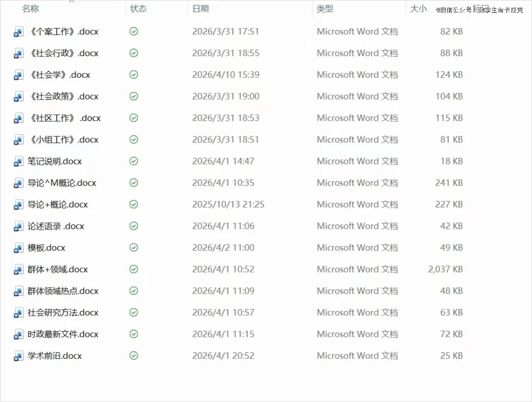Click sync status checkmark for 群体+领域.docx
The height and width of the screenshot is (402, 532).
coord(133,269)
